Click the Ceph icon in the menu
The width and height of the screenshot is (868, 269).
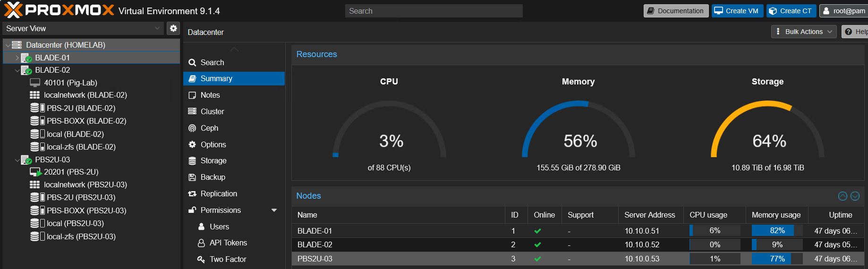tap(192, 128)
